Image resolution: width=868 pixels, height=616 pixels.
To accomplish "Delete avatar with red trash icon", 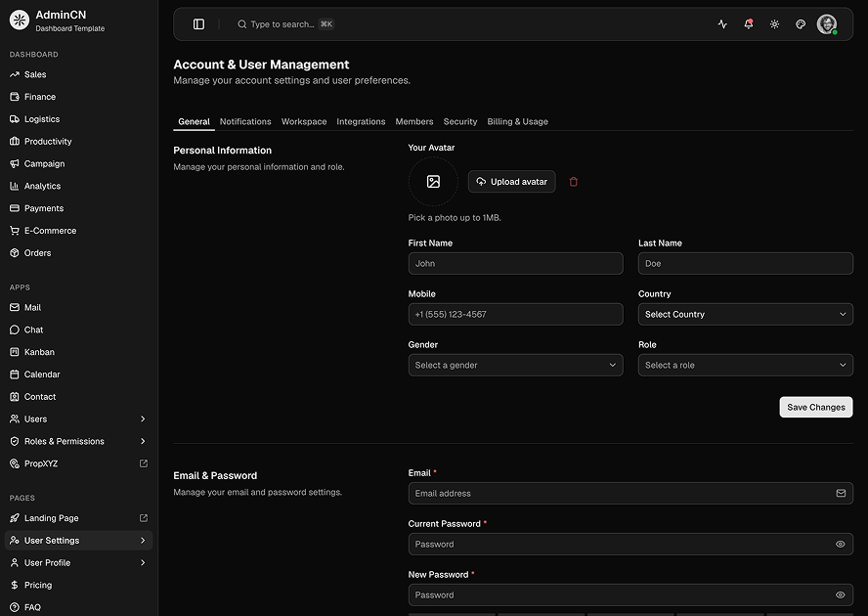I will pos(574,182).
